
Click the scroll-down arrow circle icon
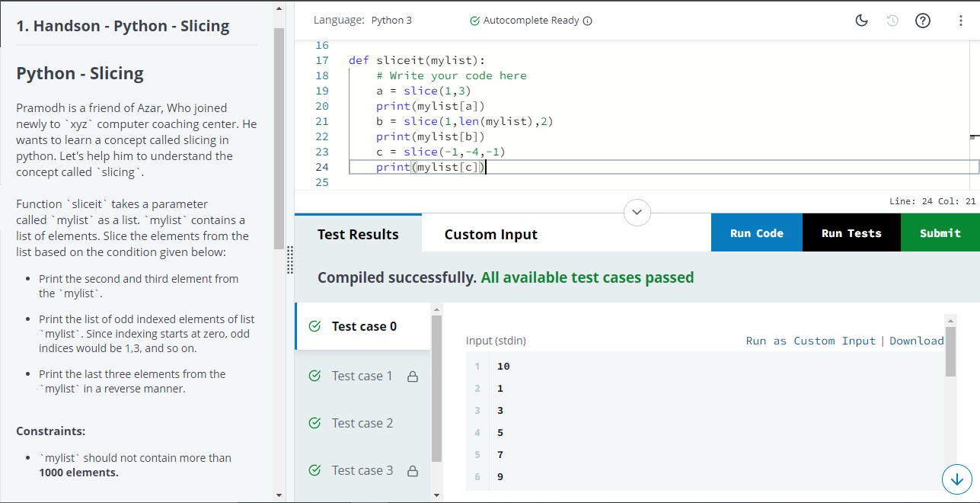pos(957,479)
